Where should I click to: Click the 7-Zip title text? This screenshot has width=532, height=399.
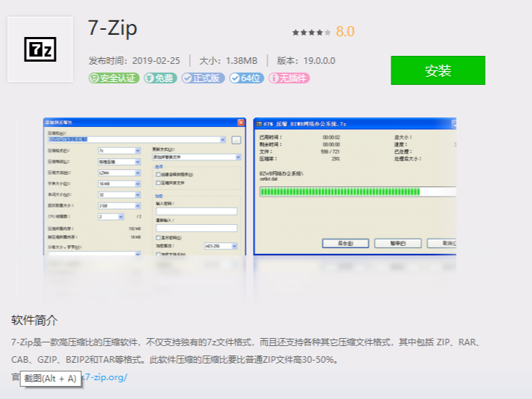pyautogui.click(x=112, y=28)
